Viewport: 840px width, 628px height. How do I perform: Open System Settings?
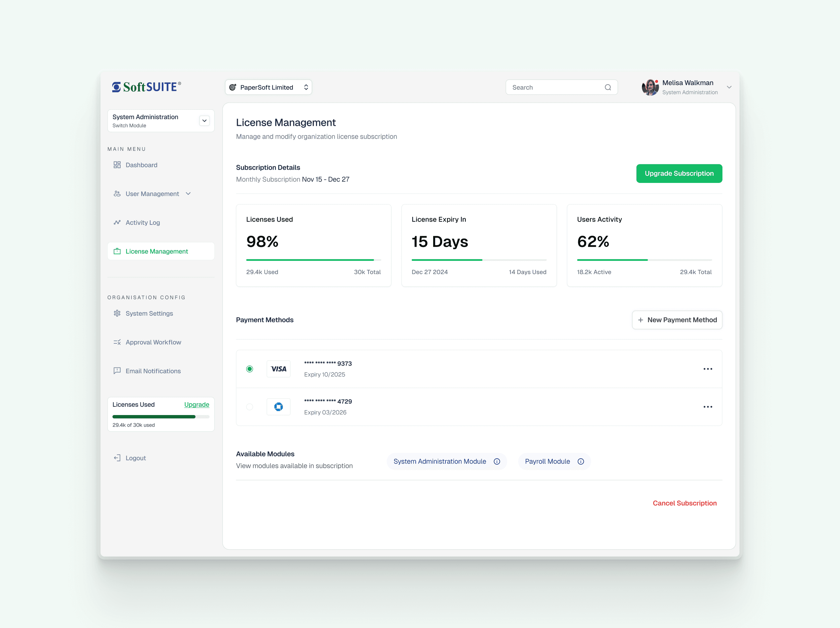tap(160, 313)
